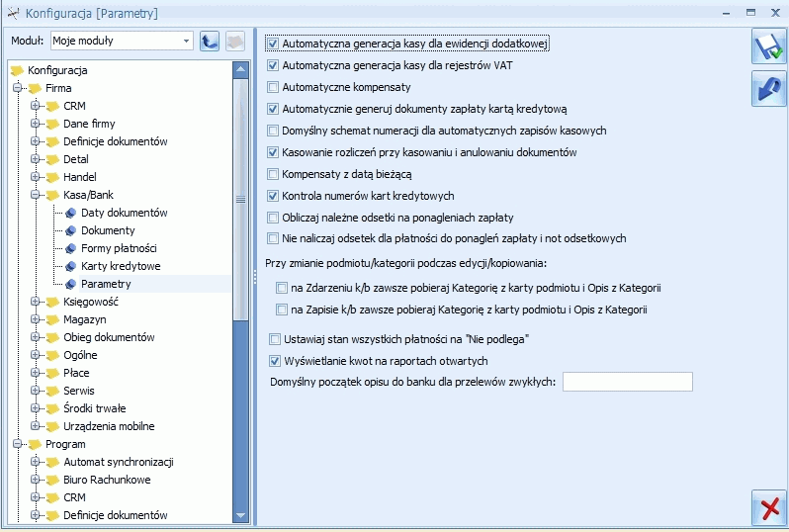This screenshot has width=789, height=532.
Task: Click the Parametry leaf icon
Action: point(71,285)
